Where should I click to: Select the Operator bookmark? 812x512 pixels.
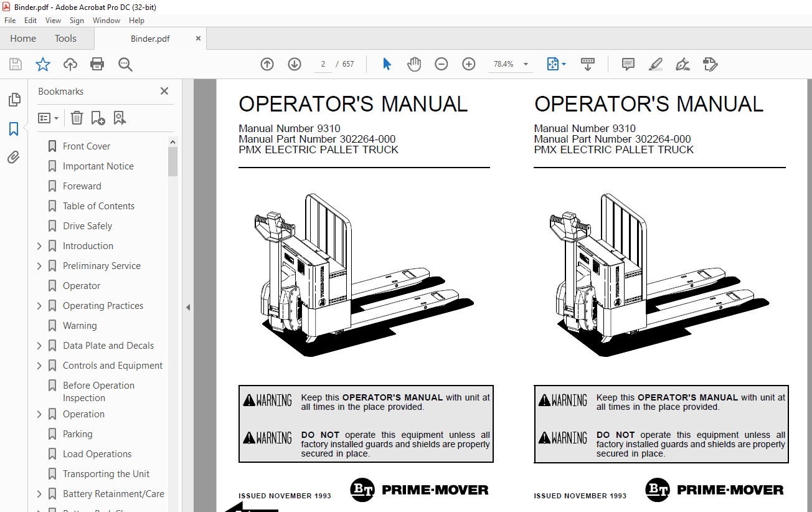pyautogui.click(x=82, y=286)
